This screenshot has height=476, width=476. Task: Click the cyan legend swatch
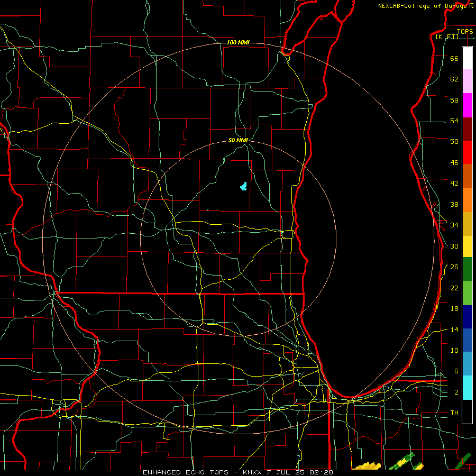pyautogui.click(x=467, y=388)
